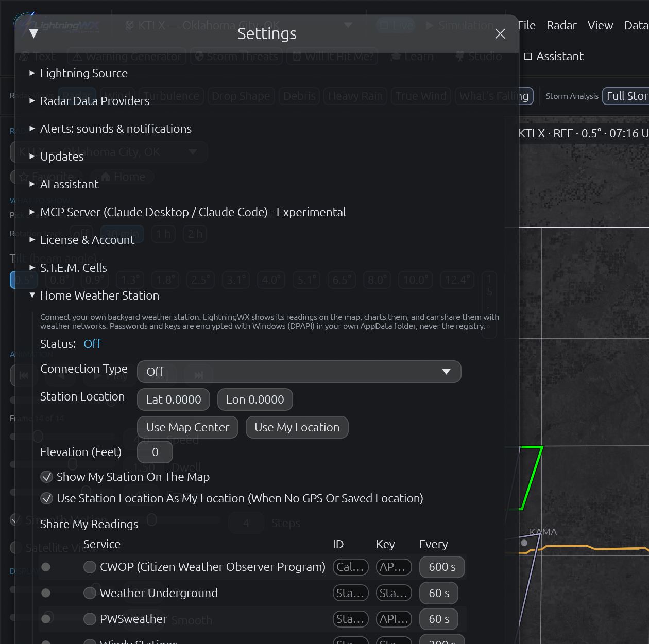Screen dimensions: 649x644
Task: Click the CWOP Key field
Action: (x=394, y=567)
